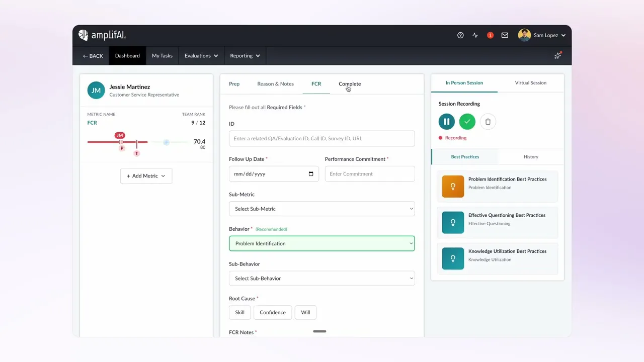The width and height of the screenshot is (644, 362).
Task: Select Confidence as root cause
Action: click(273, 312)
